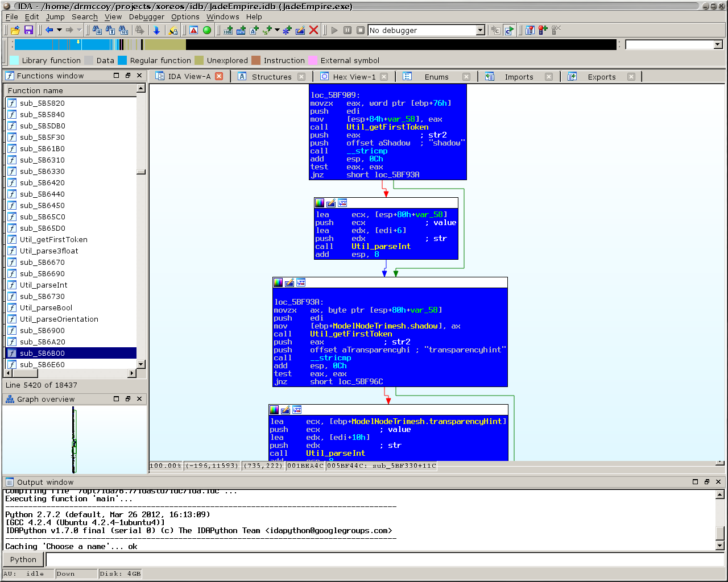Select Util_parseBool in functions list
Screen dimensions: 728x582
71,307
